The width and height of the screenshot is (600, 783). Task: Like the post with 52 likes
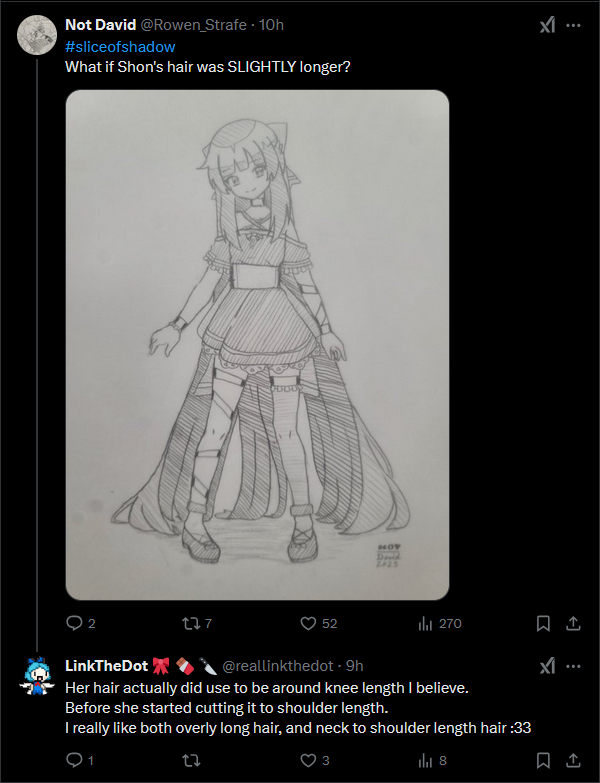coord(309,623)
